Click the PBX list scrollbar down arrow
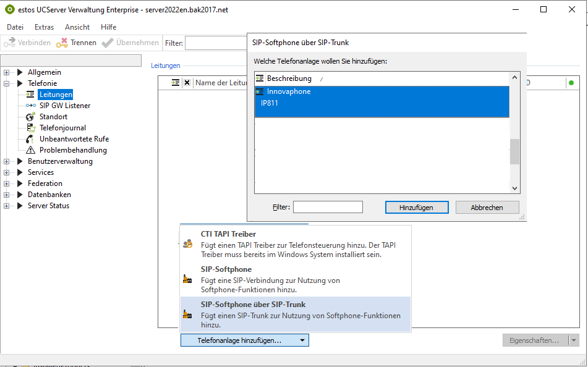Screen dimensions: 588x367 point(514,188)
